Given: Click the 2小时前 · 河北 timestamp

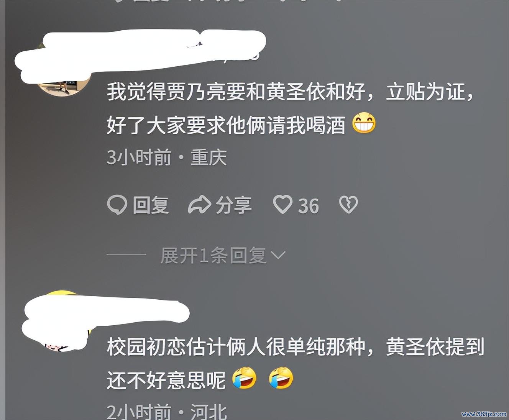Looking at the screenshot, I should (167, 412).
